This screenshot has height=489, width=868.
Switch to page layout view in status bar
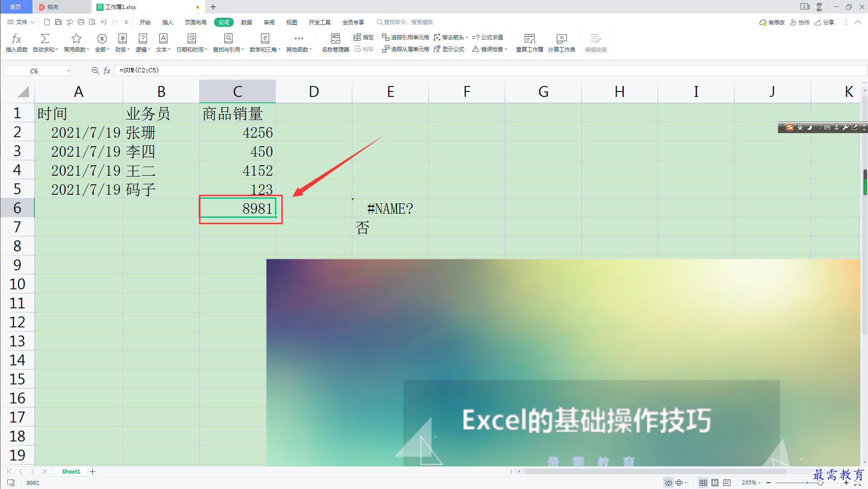click(715, 483)
